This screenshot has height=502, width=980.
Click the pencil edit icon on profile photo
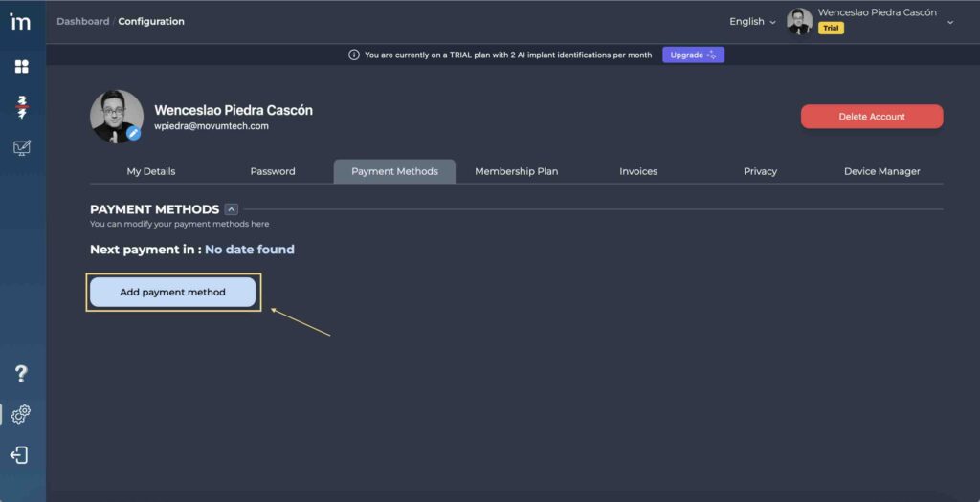[134, 134]
